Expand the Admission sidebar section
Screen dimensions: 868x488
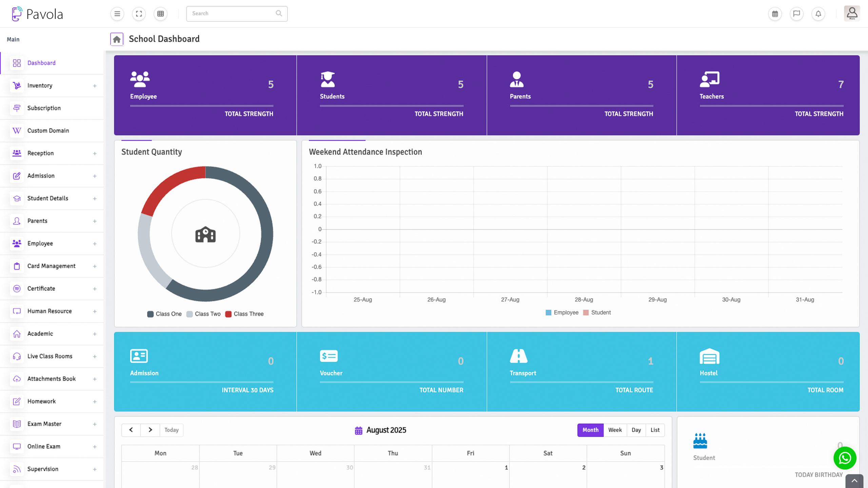coord(95,176)
